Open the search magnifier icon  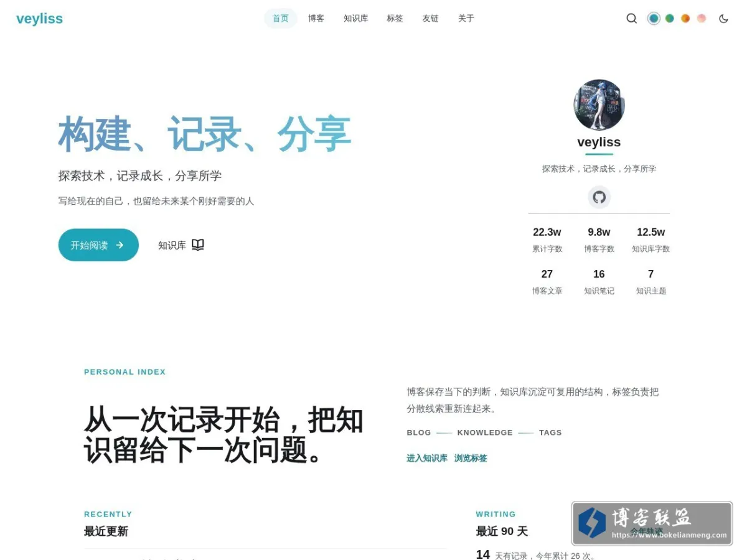(x=631, y=19)
